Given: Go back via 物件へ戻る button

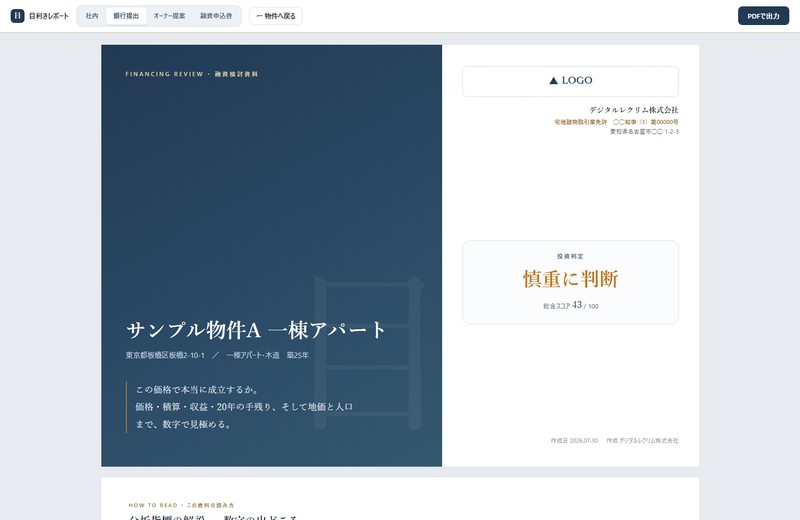Looking at the screenshot, I should point(276,16).
